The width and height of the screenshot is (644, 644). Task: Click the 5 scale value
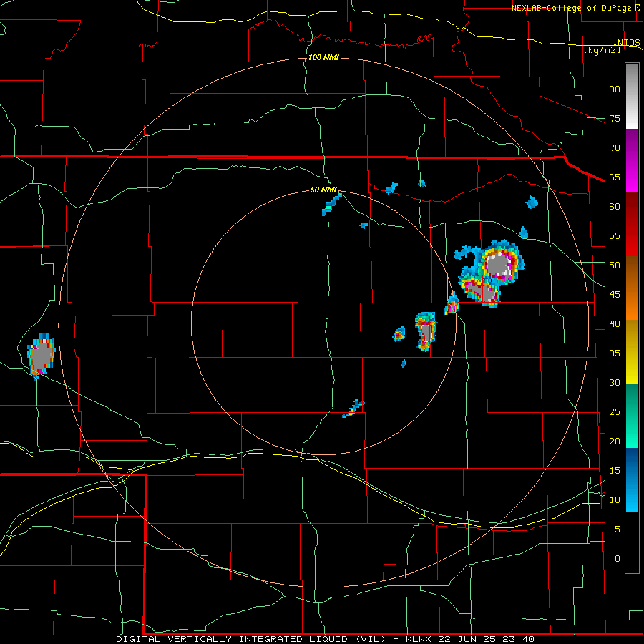pyautogui.click(x=618, y=529)
